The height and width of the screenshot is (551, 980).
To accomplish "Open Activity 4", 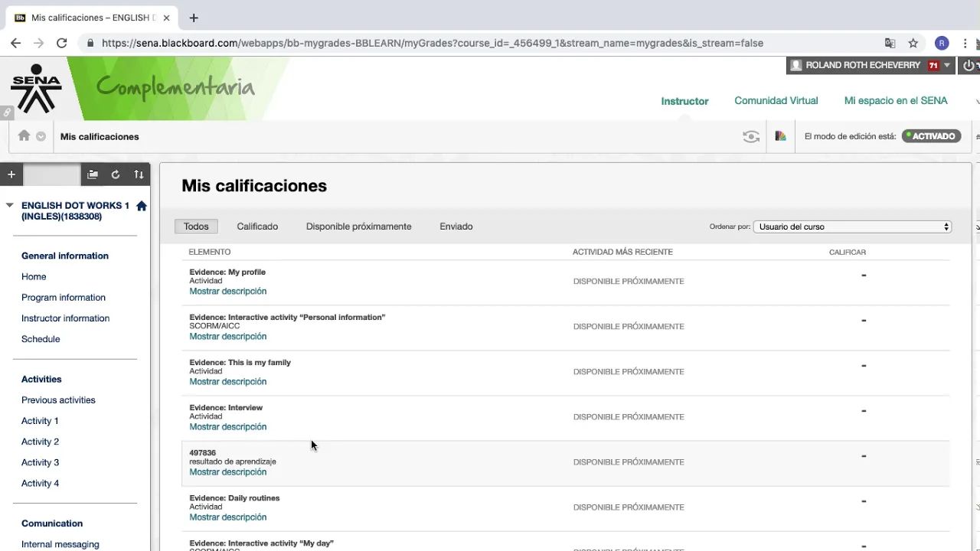I will pyautogui.click(x=40, y=483).
